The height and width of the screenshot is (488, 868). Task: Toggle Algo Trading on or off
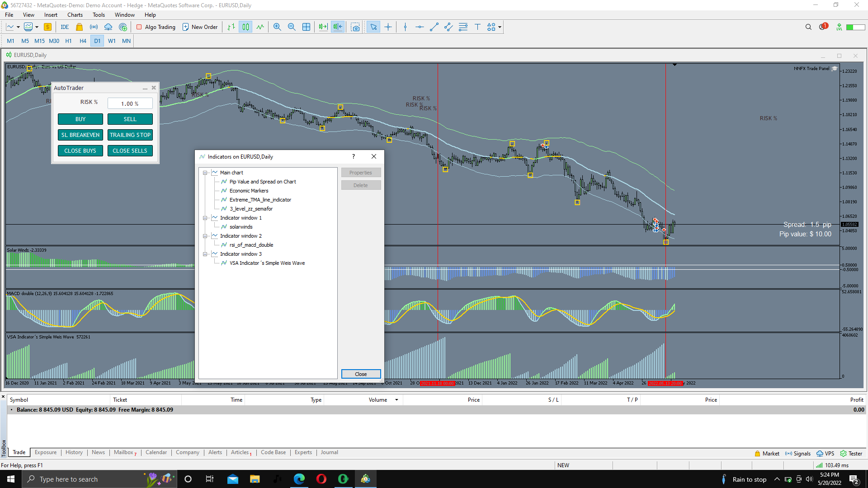(156, 27)
